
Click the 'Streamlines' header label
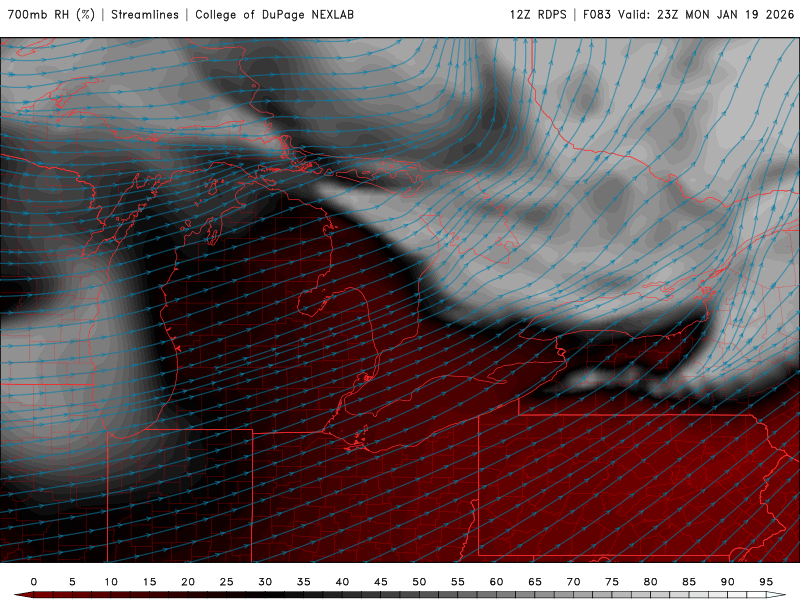pos(145,15)
